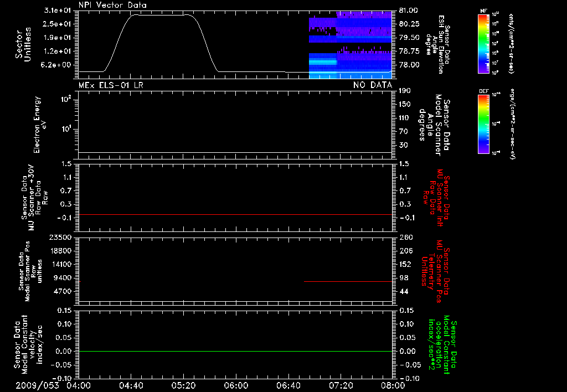This screenshot has height=392, width=567.
Task: Click the "190" scanner angle tick value
Action: click(x=405, y=91)
